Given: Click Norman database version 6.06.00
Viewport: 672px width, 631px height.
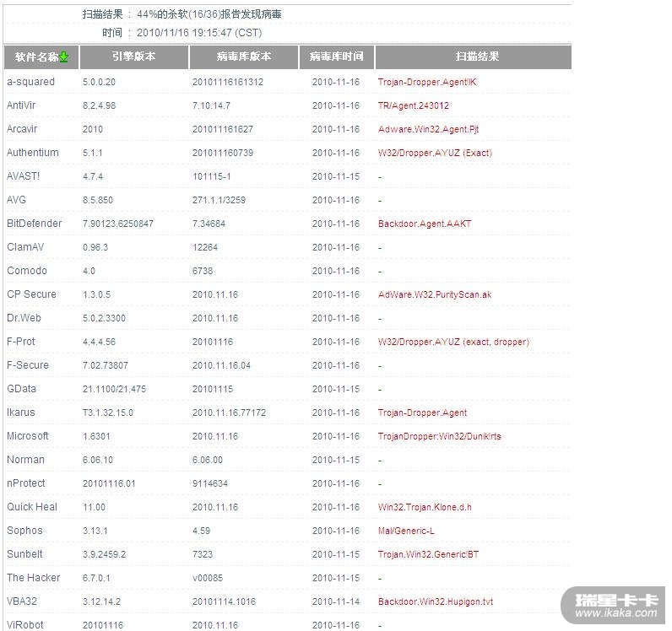Looking at the screenshot, I should [208, 460].
